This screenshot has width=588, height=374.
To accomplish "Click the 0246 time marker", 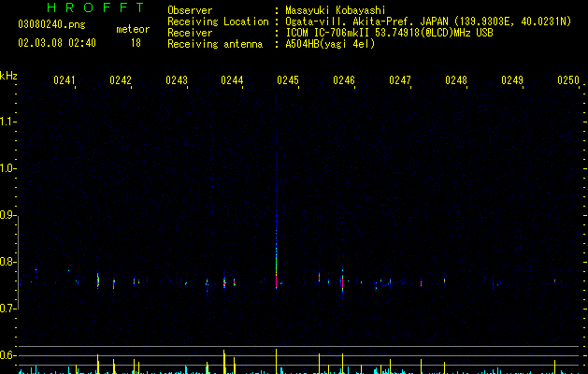I will pos(344,80).
